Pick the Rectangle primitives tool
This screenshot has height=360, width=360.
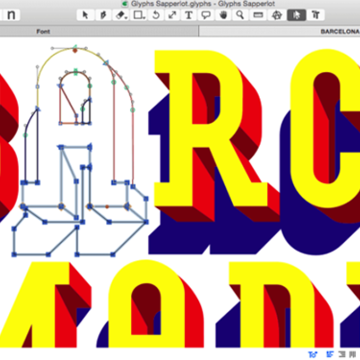(138, 15)
